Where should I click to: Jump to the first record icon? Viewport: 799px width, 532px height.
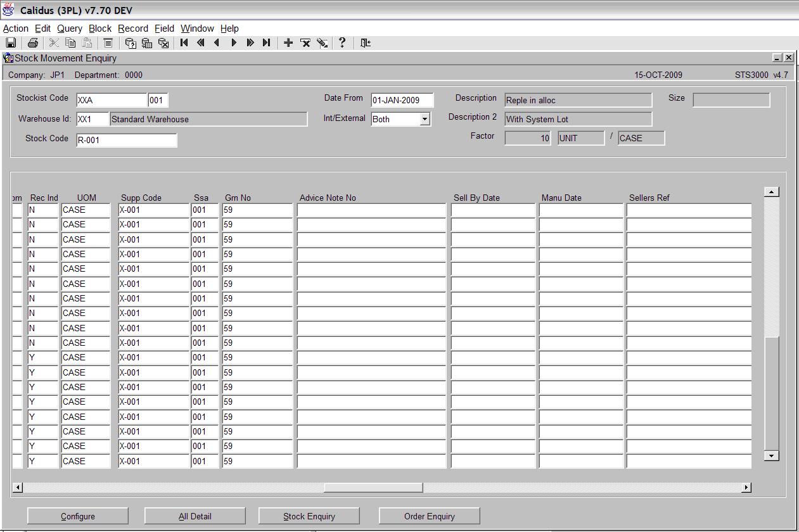click(184, 43)
